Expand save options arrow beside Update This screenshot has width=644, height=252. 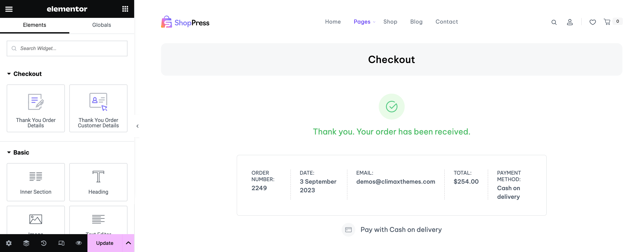tap(128, 243)
